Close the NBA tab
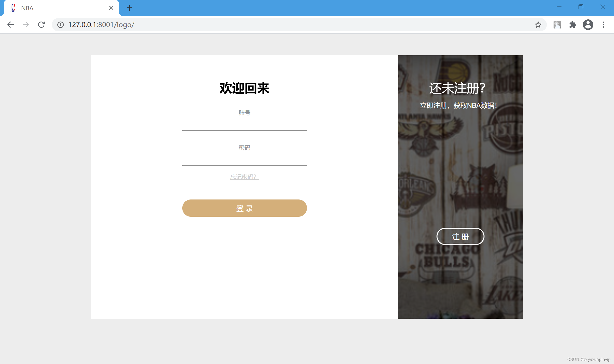The height and width of the screenshot is (364, 614). point(111,8)
